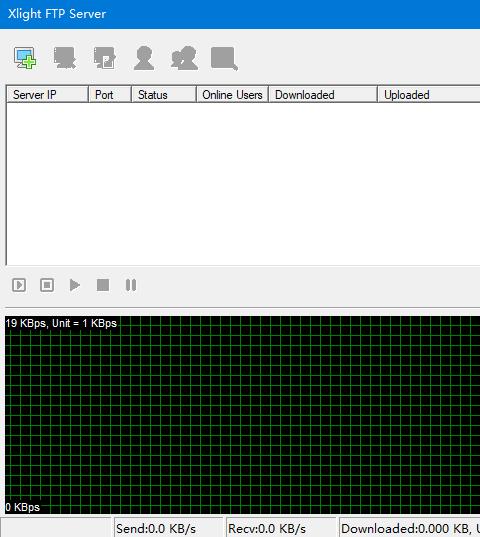Click the Stop Server square icon
Screen dimensions: 480x537
(103, 285)
